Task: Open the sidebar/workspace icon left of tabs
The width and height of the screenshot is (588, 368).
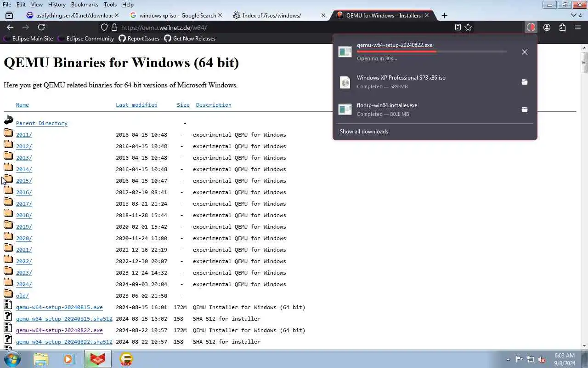Action: [9, 15]
